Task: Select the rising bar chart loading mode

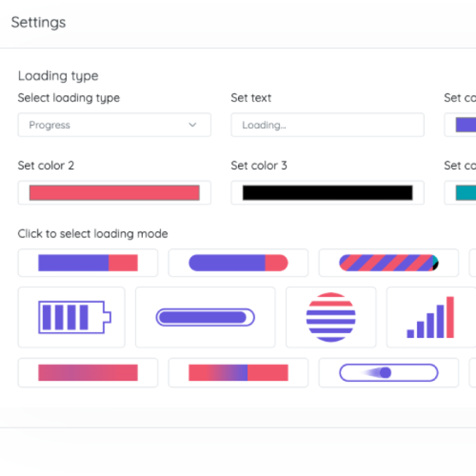Action: [430, 317]
